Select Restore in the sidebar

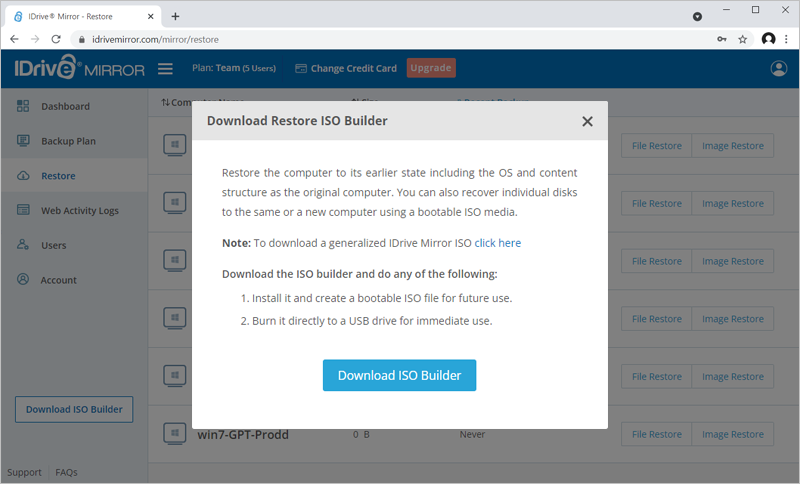pyautogui.click(x=58, y=176)
